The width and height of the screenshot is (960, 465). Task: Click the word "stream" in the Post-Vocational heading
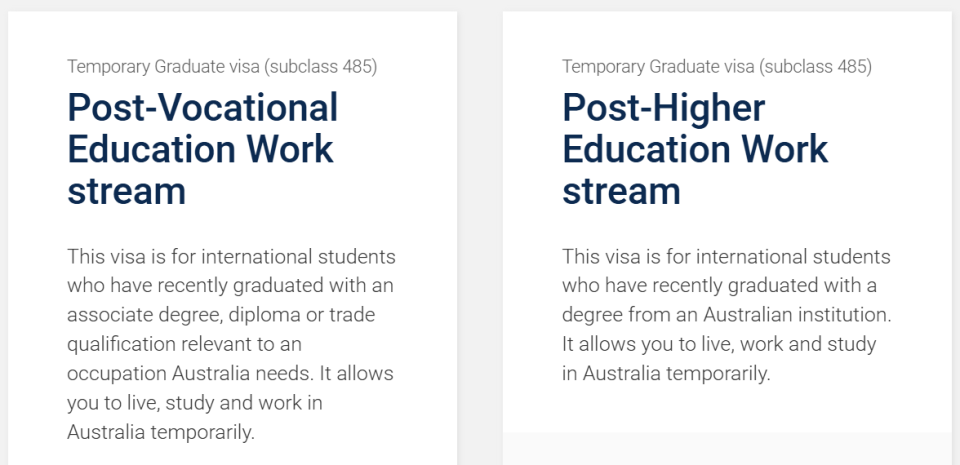126,191
